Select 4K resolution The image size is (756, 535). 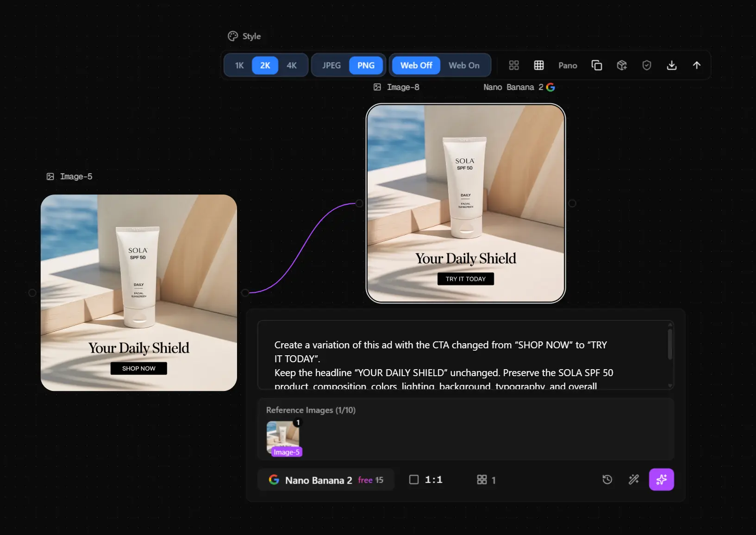pos(292,65)
